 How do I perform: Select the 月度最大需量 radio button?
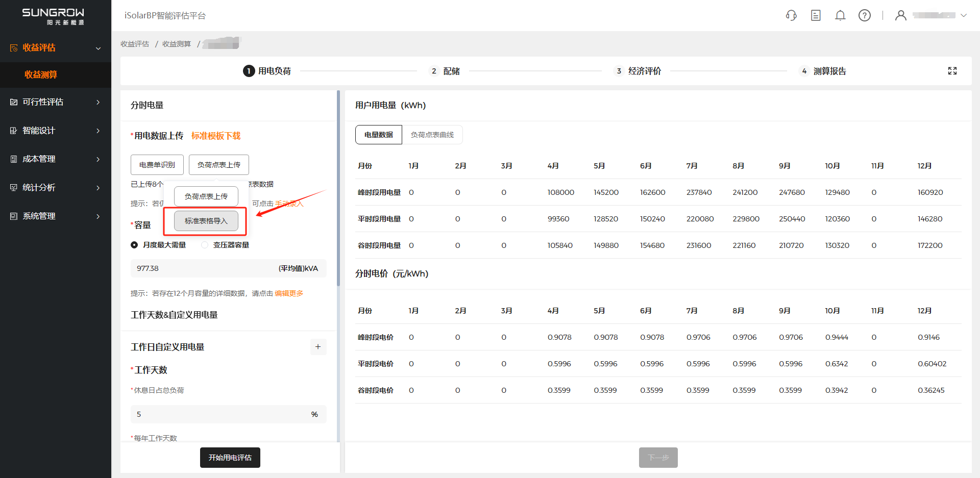(134, 245)
